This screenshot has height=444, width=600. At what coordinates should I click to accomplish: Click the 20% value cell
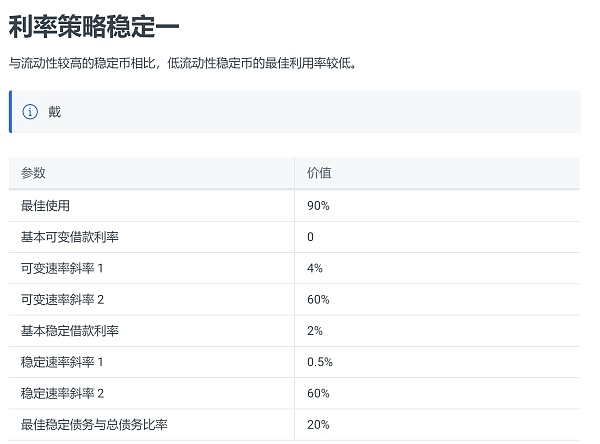click(318, 424)
